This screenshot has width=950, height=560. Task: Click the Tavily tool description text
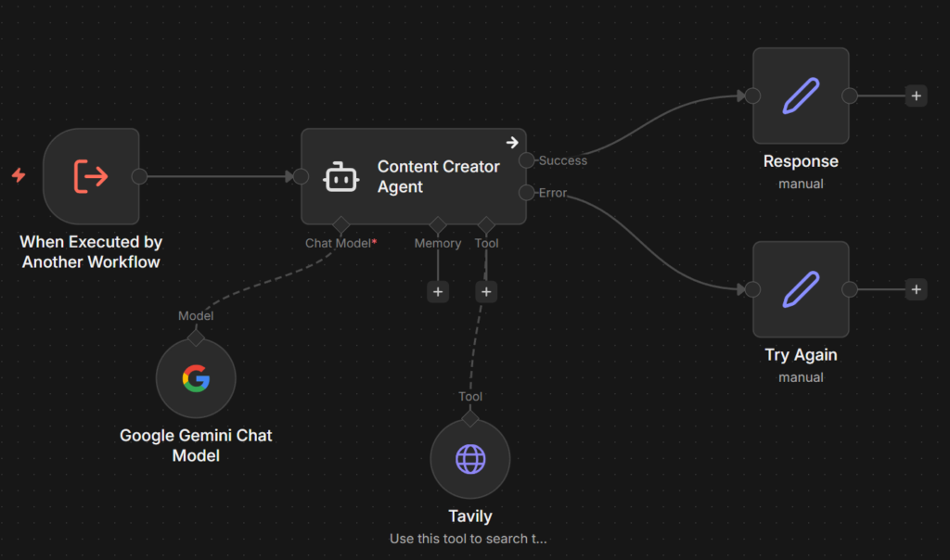click(x=469, y=539)
